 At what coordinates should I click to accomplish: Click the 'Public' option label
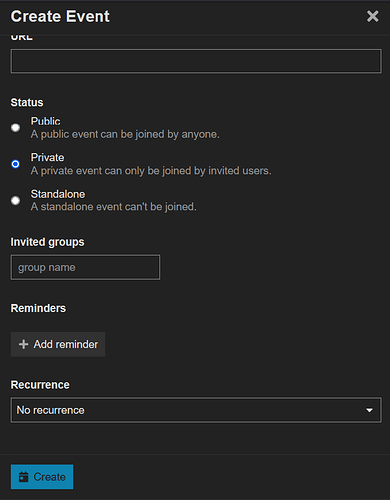[x=45, y=121]
